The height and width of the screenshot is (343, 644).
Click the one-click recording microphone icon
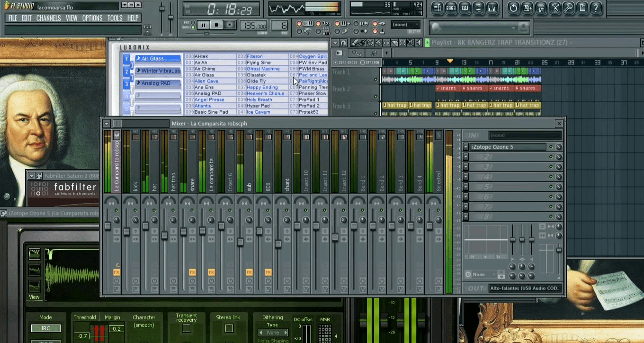click(x=568, y=8)
